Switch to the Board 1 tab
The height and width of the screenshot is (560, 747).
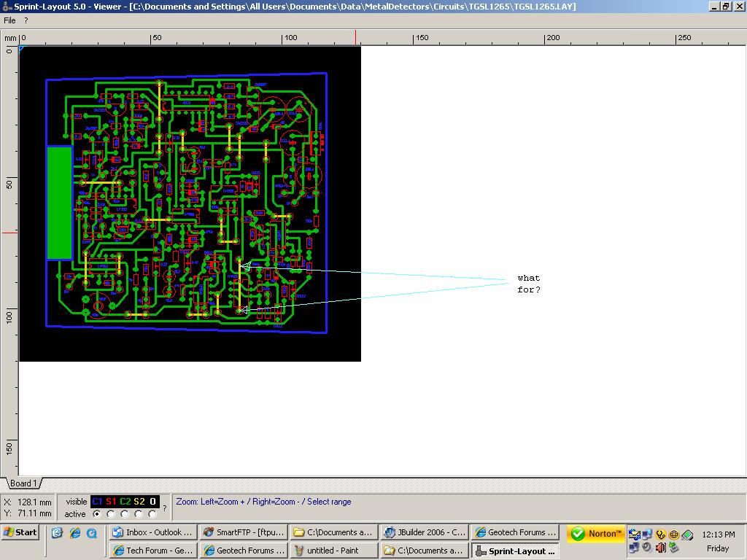tap(23, 483)
